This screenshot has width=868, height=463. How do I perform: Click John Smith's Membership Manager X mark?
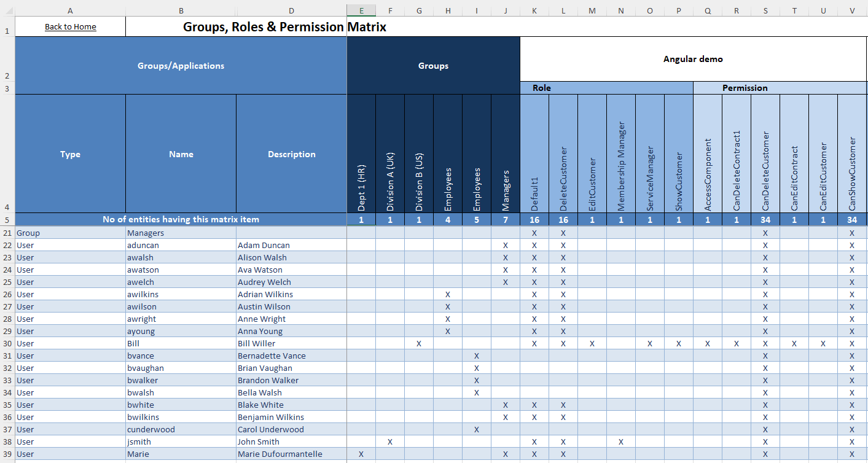(621, 442)
